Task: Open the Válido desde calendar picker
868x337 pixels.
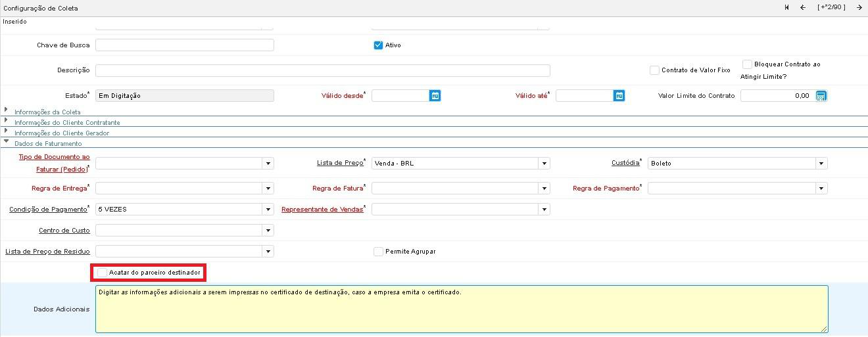Action: [x=435, y=96]
